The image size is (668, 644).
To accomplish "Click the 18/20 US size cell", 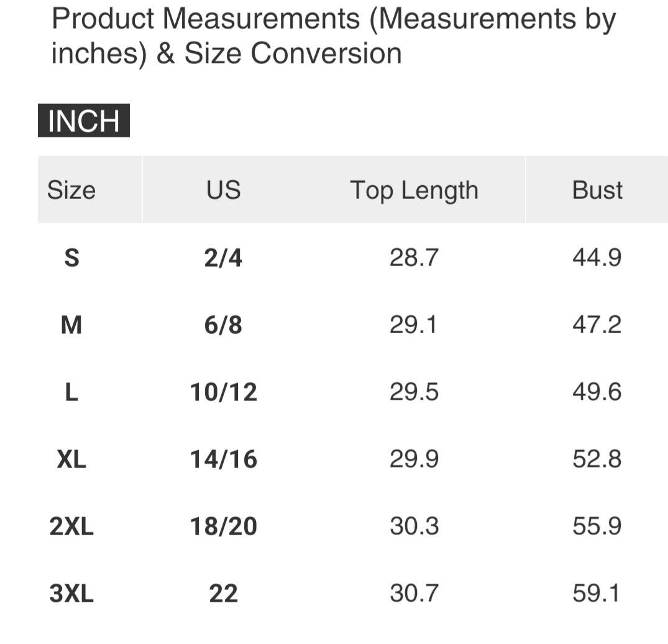I will point(223,527).
